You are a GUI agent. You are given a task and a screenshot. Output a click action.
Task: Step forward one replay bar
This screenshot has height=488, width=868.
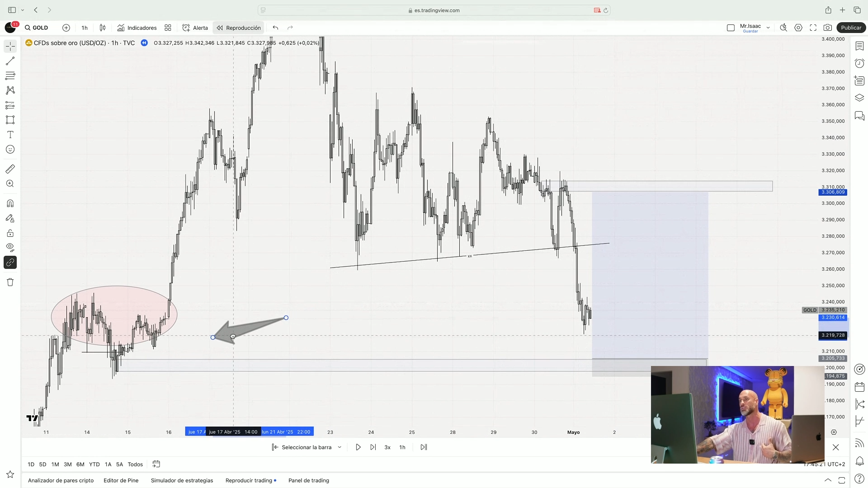[x=373, y=447]
